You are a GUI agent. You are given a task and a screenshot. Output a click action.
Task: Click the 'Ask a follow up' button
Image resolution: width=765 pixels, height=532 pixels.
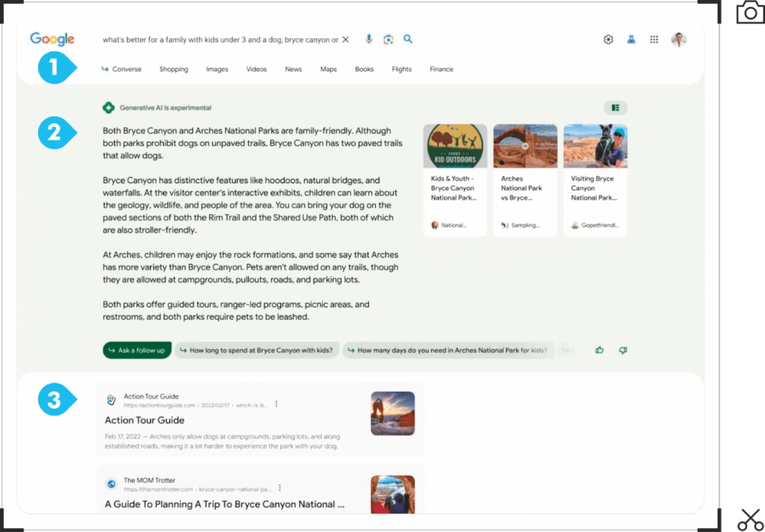137,350
